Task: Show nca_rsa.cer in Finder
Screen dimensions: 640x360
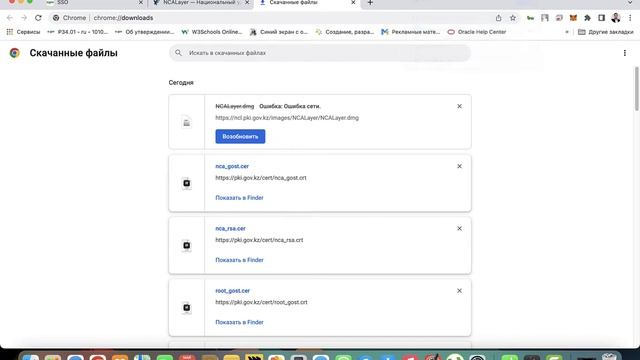Action: [239, 260]
